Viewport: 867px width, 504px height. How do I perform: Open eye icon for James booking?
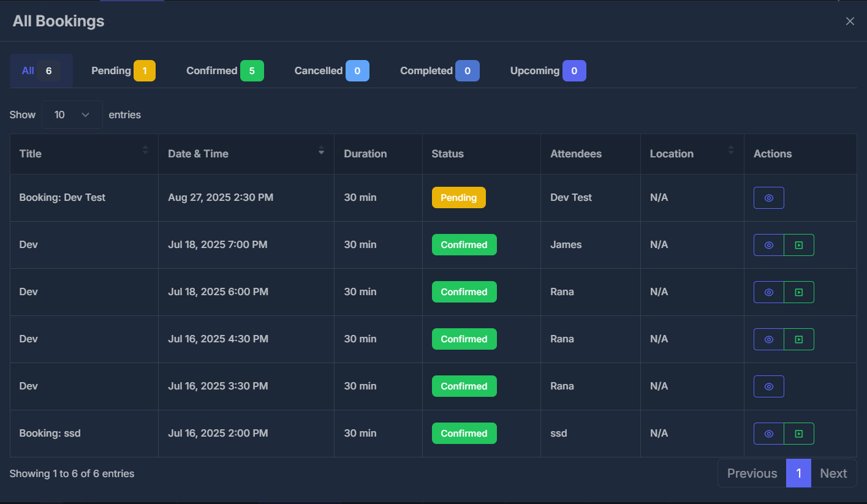tap(768, 245)
